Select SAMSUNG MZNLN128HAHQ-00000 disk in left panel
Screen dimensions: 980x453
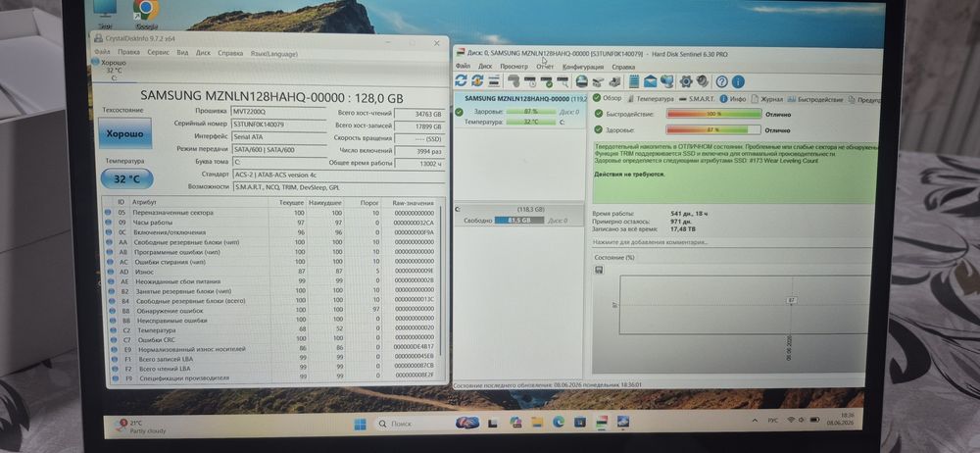520,112
